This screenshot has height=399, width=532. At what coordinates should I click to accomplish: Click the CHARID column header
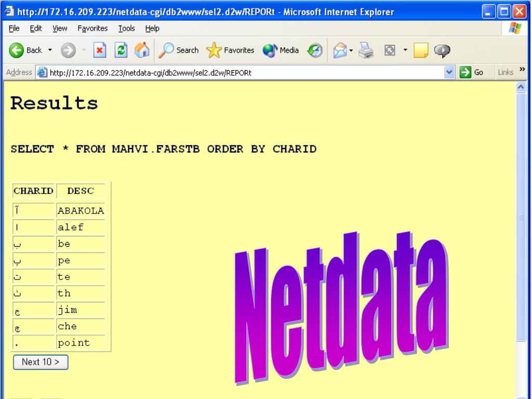pyautogui.click(x=33, y=191)
